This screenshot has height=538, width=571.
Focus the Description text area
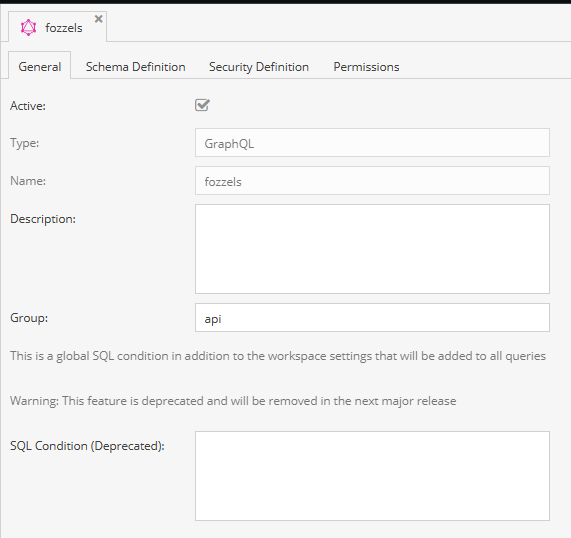(x=372, y=249)
